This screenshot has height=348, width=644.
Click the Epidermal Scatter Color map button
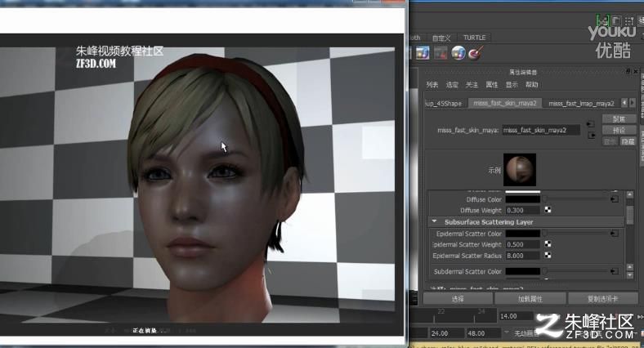[615, 234]
